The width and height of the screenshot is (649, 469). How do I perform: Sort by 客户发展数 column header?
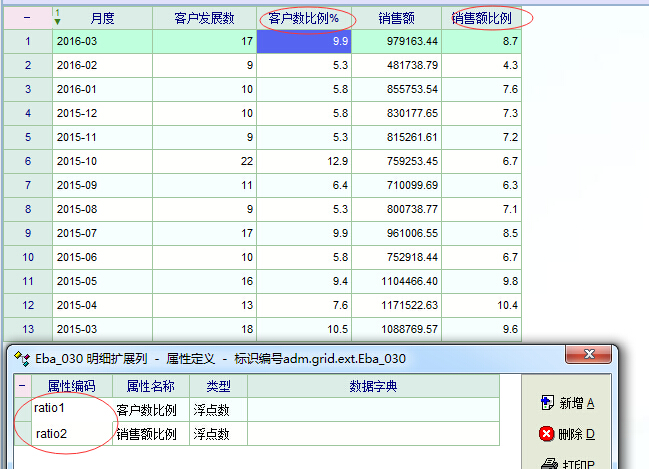204,18
